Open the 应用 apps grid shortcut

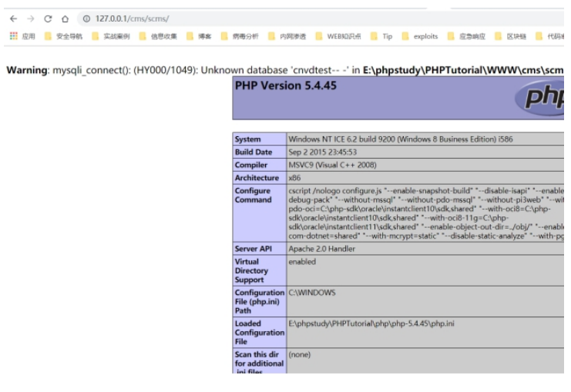pyautogui.click(x=22, y=36)
